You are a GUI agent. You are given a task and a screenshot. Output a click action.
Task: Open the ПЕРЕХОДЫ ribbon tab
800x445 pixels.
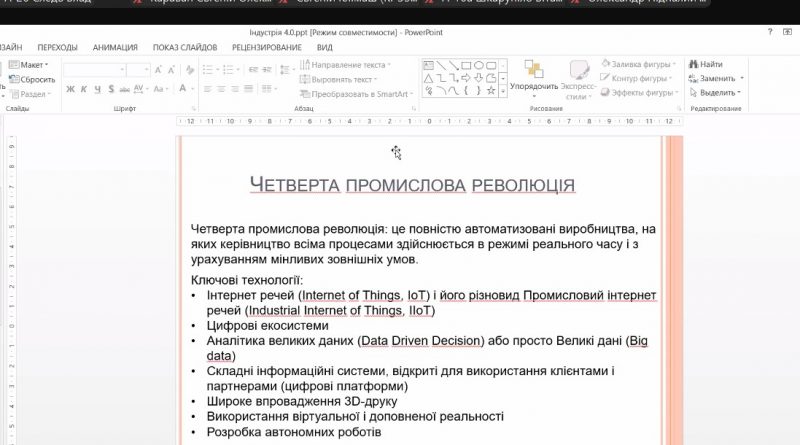coord(58,47)
